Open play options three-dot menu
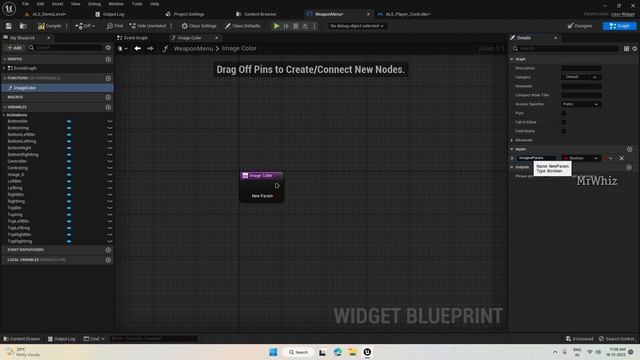 point(314,26)
